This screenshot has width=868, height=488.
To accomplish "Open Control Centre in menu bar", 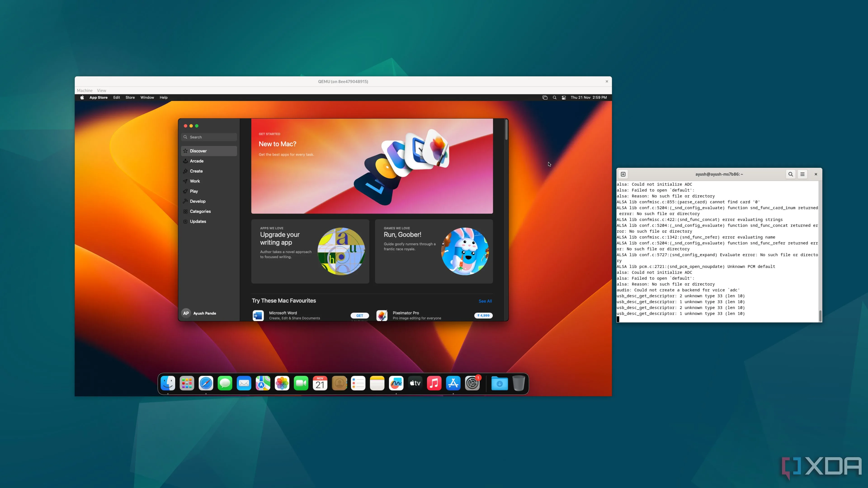I will click(x=564, y=98).
